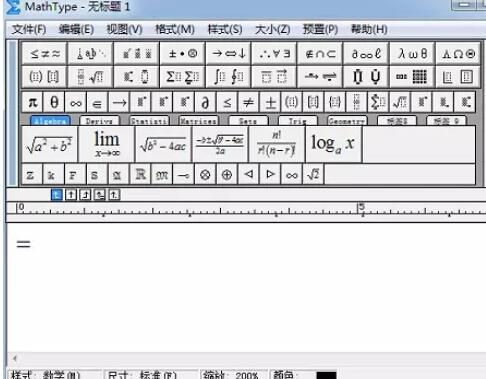This screenshot has width=486, height=379.
Task: Switch to the Matrices tab
Action: point(198,121)
